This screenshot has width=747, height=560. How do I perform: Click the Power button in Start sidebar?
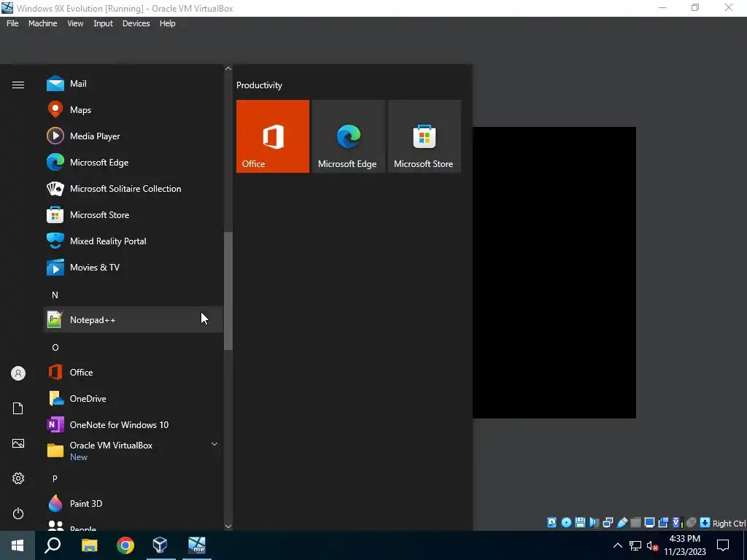pyautogui.click(x=18, y=513)
